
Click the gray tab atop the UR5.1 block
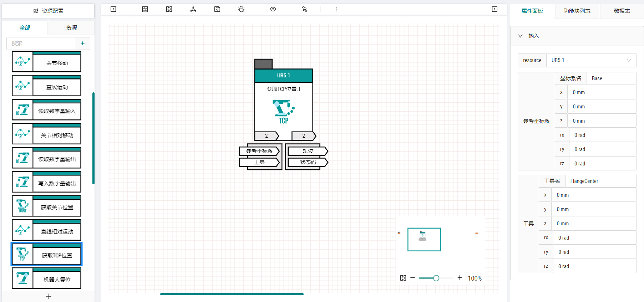[263, 64]
